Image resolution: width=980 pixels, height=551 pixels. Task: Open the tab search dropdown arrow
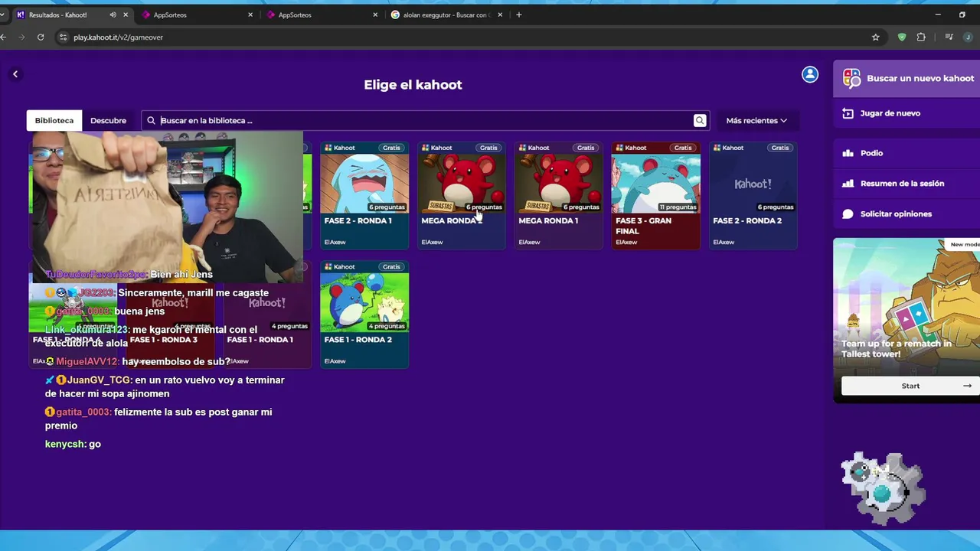point(4,15)
